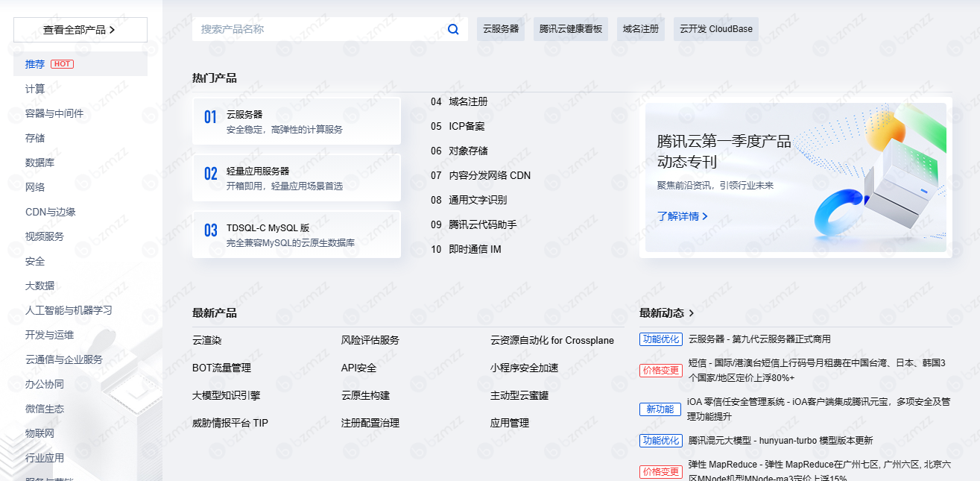Image resolution: width=980 pixels, height=481 pixels.
Task: Open hot product 05 ICP备案
Action: click(x=458, y=126)
